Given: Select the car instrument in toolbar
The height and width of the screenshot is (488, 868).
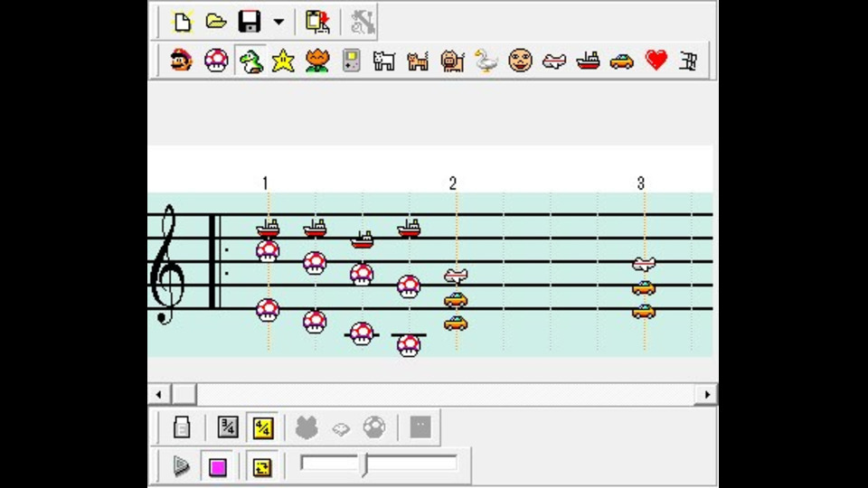Looking at the screenshot, I should tap(622, 61).
